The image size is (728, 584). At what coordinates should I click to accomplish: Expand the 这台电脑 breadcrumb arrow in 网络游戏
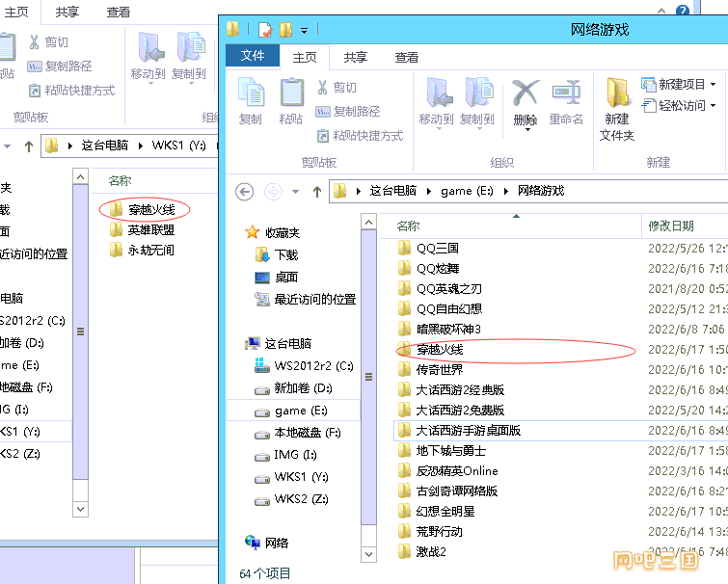(428, 191)
